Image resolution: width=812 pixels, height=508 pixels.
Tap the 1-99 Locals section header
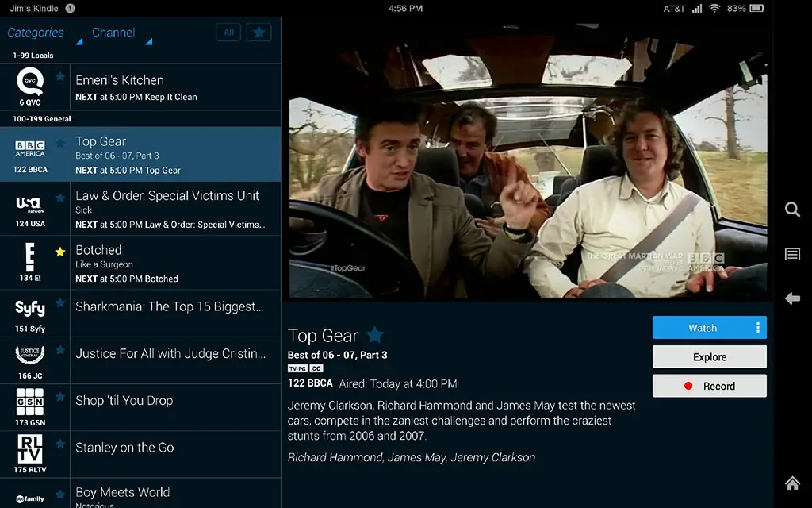point(33,56)
